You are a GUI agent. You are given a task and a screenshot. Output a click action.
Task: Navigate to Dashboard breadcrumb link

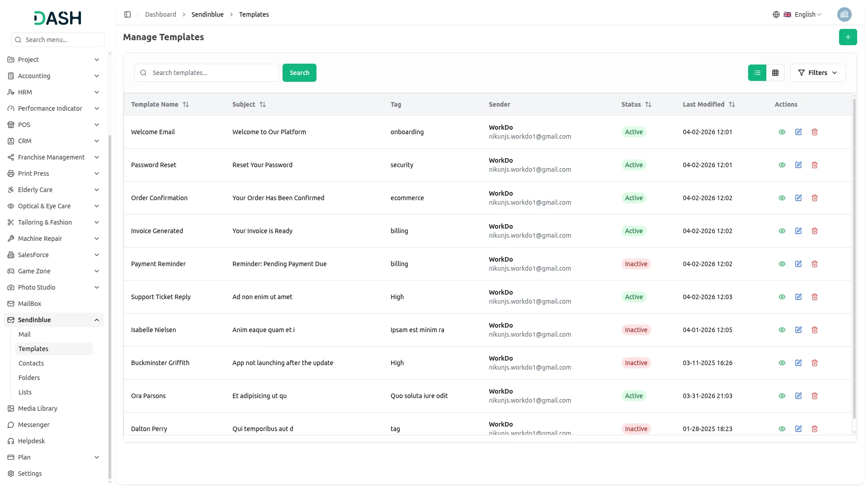160,14
